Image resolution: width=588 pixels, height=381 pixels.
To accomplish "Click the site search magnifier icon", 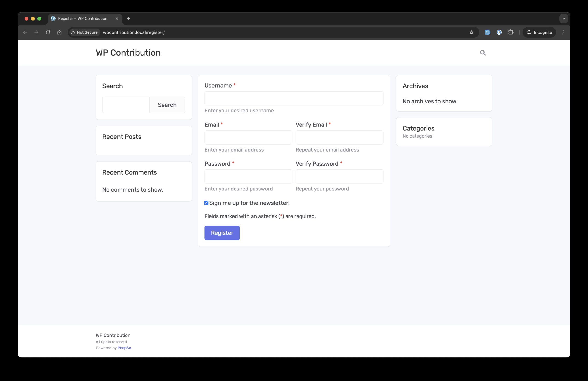I will [483, 53].
